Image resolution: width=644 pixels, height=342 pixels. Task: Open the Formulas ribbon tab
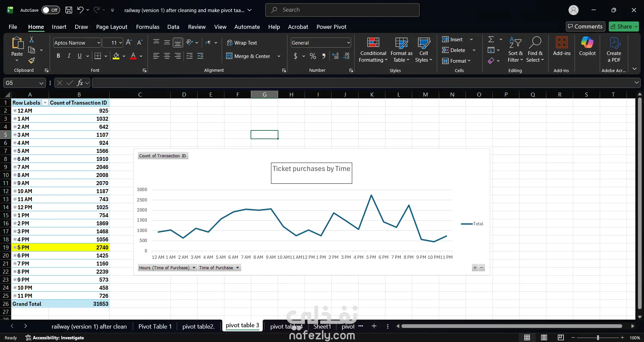[x=148, y=27]
